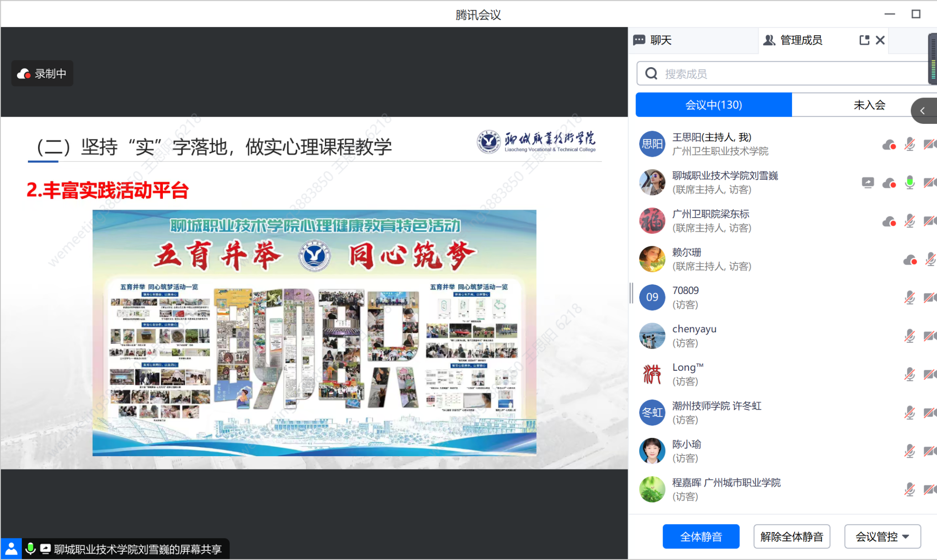Switch to the 聊天 tab
Image resolution: width=937 pixels, height=560 pixels.
[x=660, y=40]
